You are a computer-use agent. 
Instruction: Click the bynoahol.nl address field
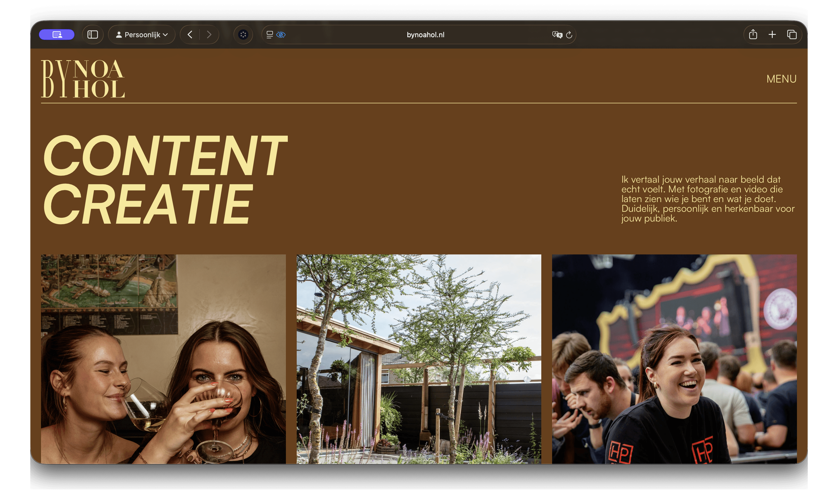click(x=425, y=35)
